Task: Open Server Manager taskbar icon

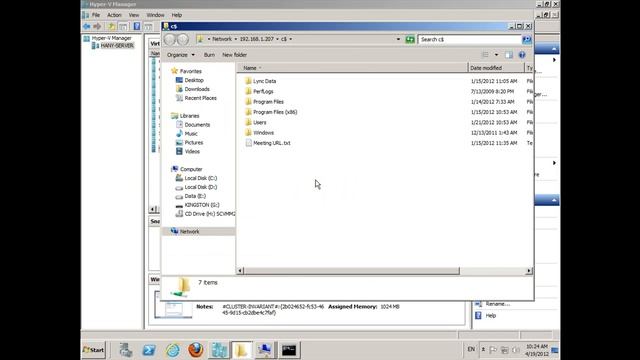Action: (126, 350)
